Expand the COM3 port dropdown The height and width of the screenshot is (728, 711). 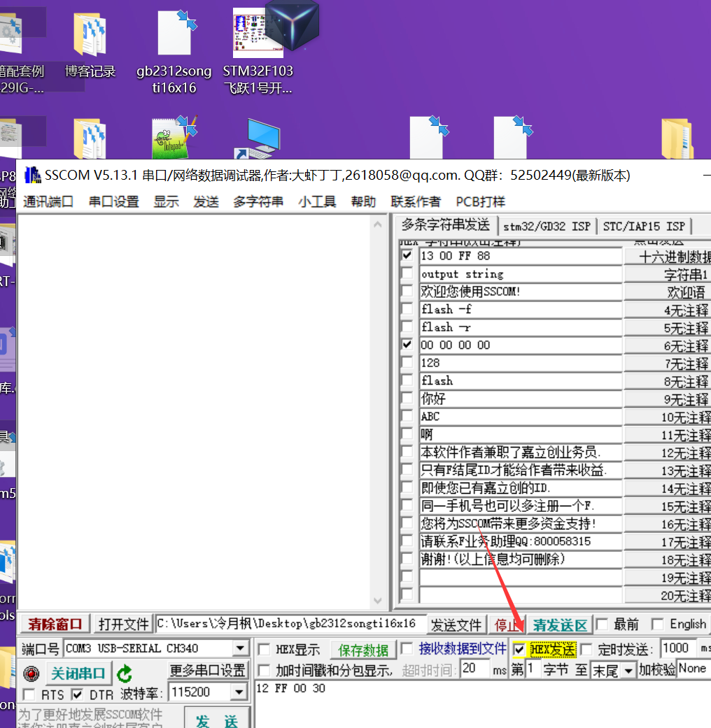pyautogui.click(x=240, y=648)
